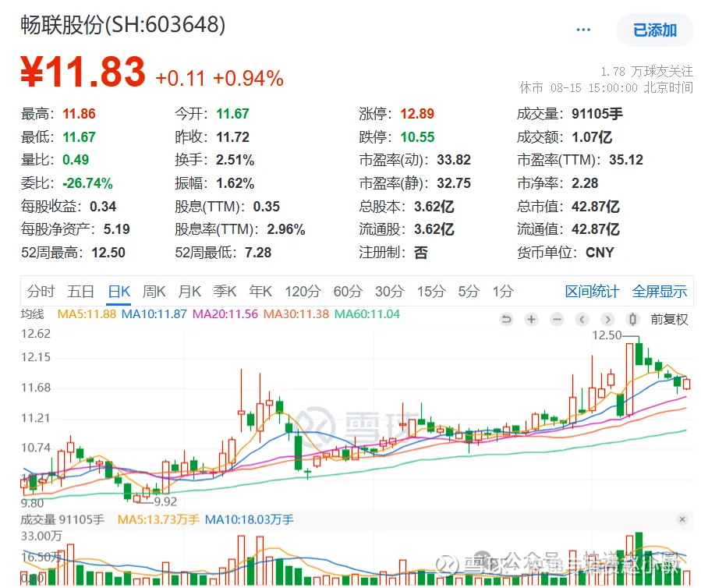Screen dimensions: 701x588
Task: Switch to the 30分 chart tab
Action: coord(389,292)
